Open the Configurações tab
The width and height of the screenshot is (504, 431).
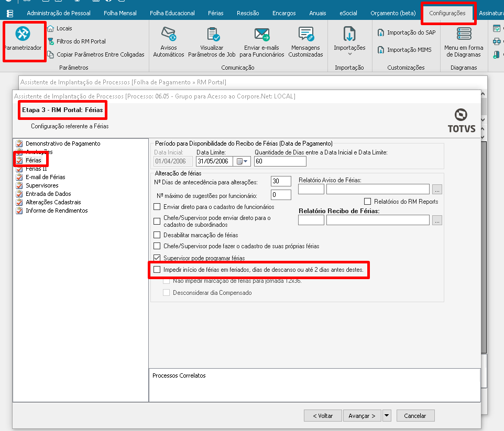[x=447, y=13]
